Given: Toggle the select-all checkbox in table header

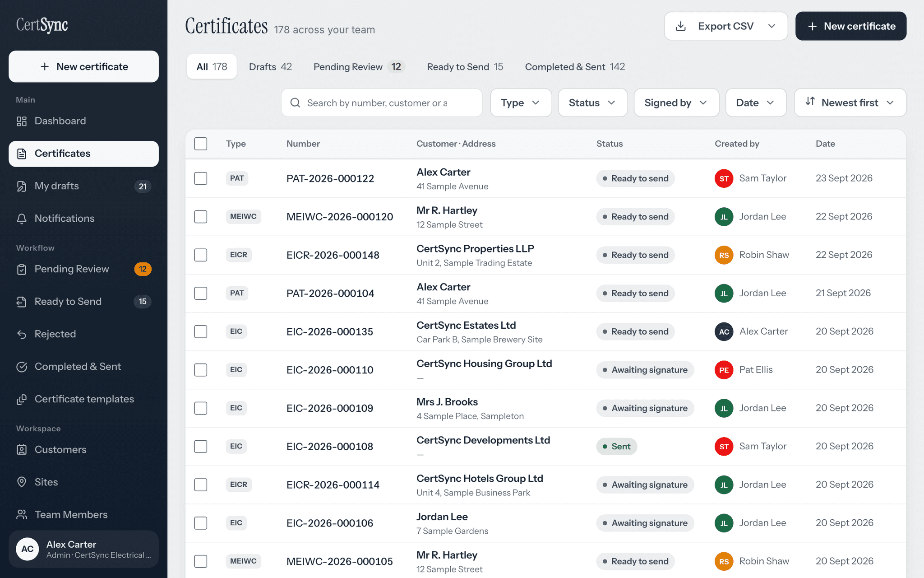Looking at the screenshot, I should click(x=201, y=144).
